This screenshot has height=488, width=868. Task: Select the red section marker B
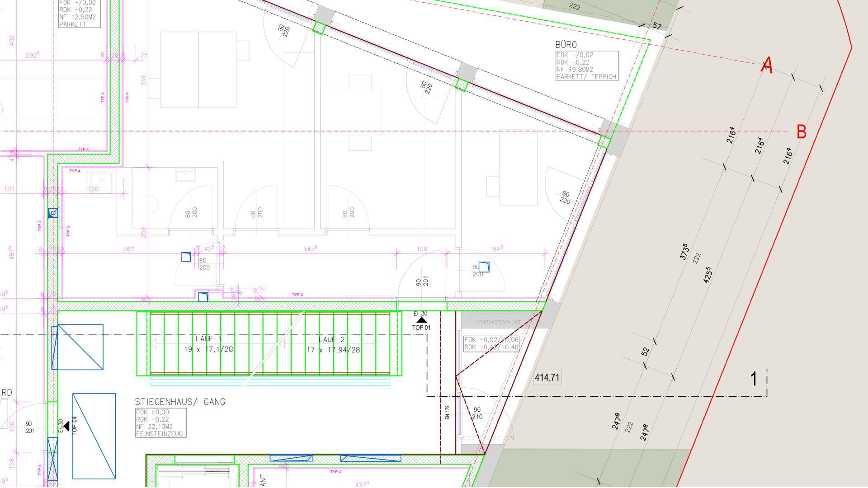[801, 132]
